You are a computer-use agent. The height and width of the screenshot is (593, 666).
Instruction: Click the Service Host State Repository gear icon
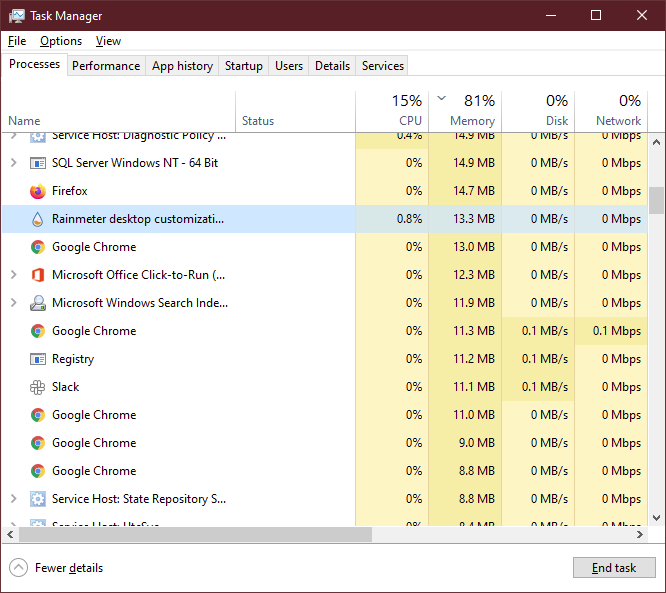38,499
